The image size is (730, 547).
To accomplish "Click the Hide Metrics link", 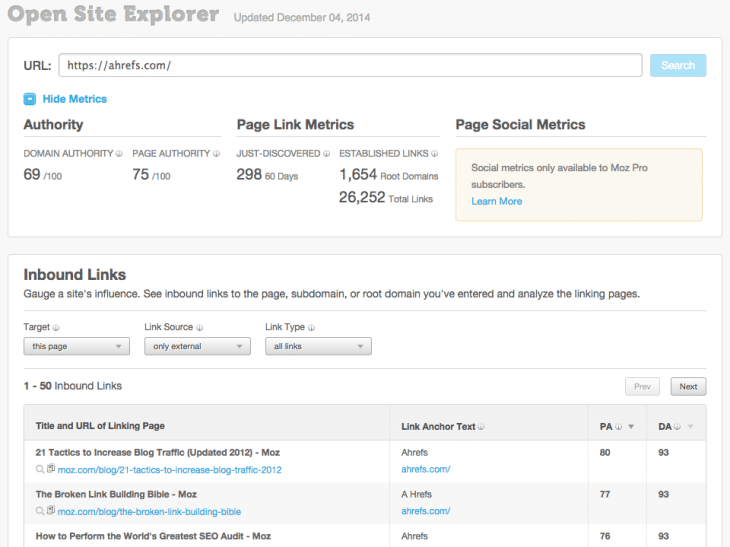I will coord(74,99).
